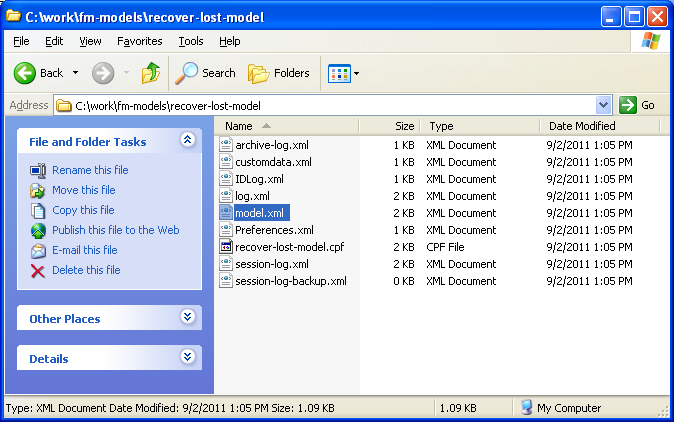
Task: Select the customdata.xml file icon
Action: 226,162
